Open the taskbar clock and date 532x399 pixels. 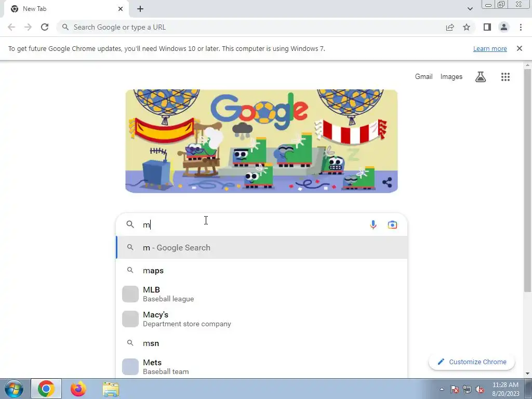(505, 389)
